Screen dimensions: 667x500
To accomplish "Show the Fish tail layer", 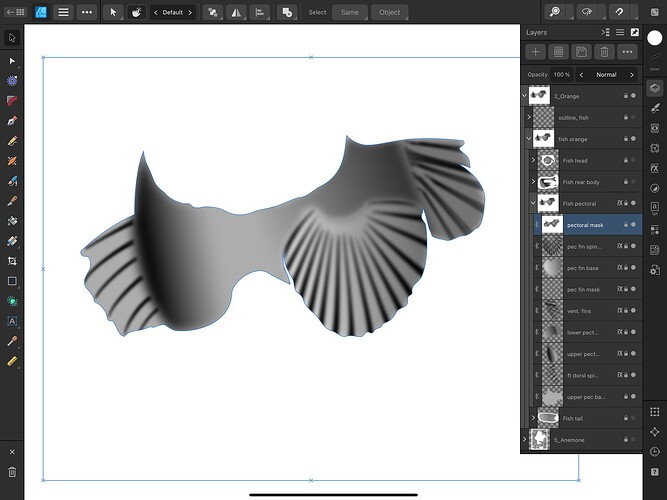I will 633,418.
